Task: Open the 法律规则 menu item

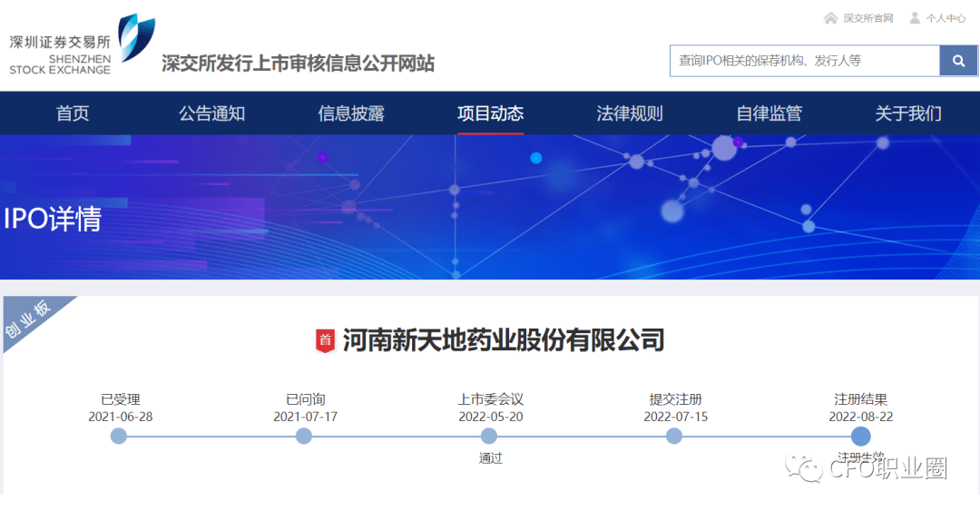Action: 630,113
